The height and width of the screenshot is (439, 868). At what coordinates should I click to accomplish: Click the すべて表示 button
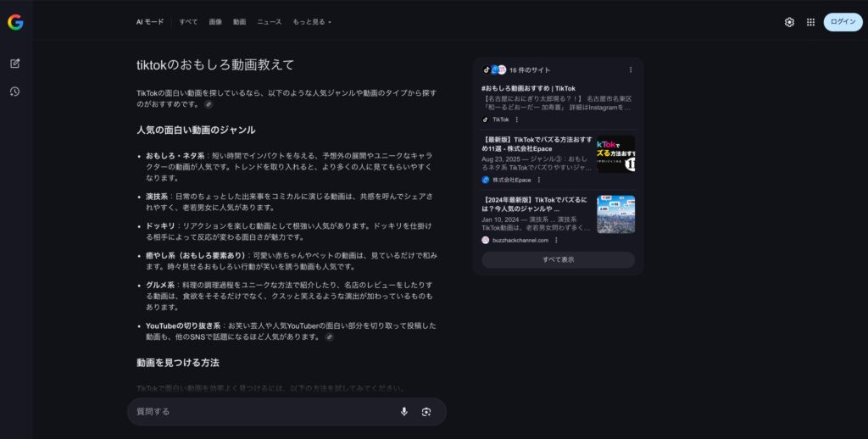(558, 259)
